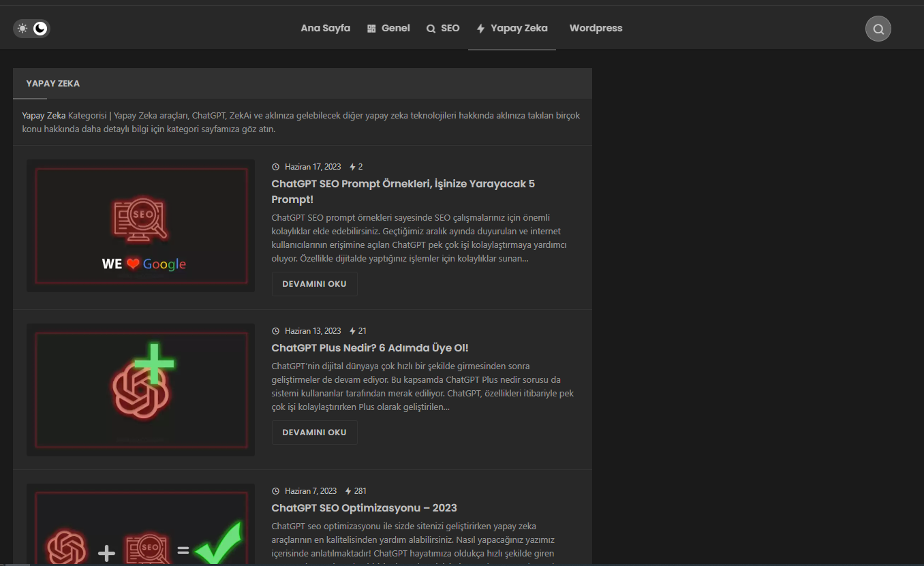Screen dimensions: 924x566
Task: Click the clock icon beside Haziran 7, 2023
Action: [276, 491]
